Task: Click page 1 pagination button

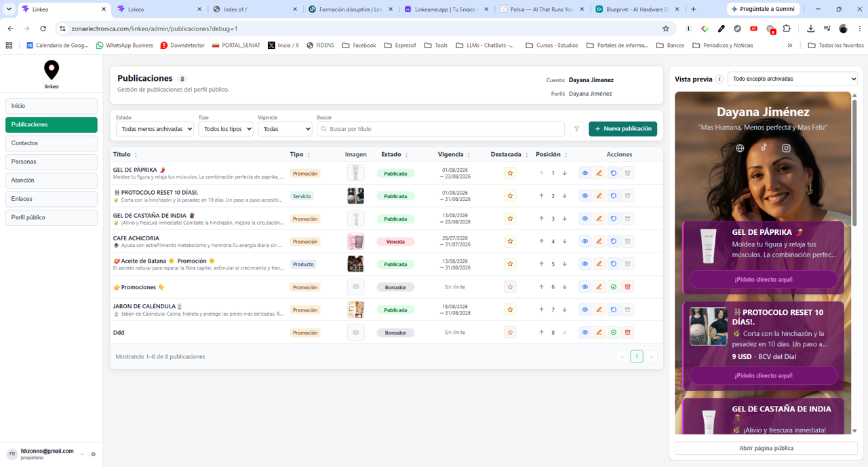Action: tap(637, 356)
